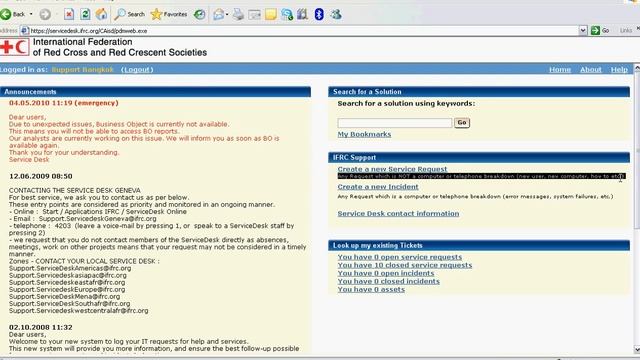Image resolution: width=640 pixels, height=360 pixels.
Task: Click the page scrollbar up arrow
Action: coord(637,69)
